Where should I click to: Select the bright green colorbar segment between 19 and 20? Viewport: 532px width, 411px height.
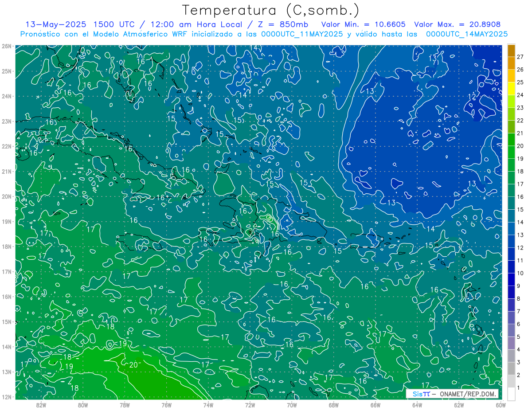(511, 152)
